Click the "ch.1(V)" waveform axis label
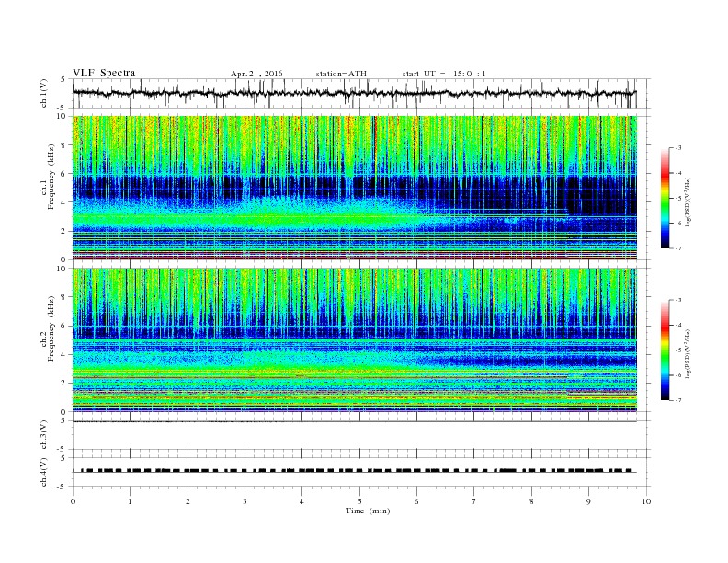 [x=43, y=93]
